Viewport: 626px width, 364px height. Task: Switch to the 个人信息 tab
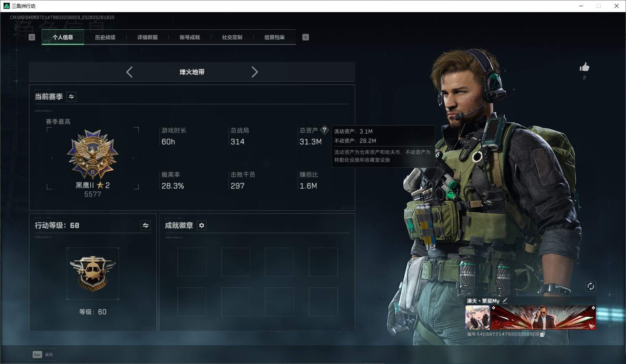click(63, 37)
